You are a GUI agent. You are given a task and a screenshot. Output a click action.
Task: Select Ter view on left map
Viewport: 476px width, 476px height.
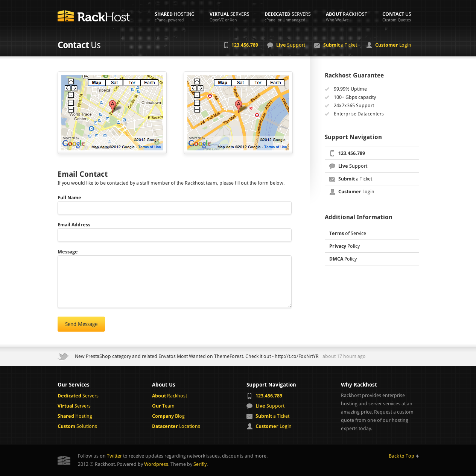pyautogui.click(x=132, y=83)
